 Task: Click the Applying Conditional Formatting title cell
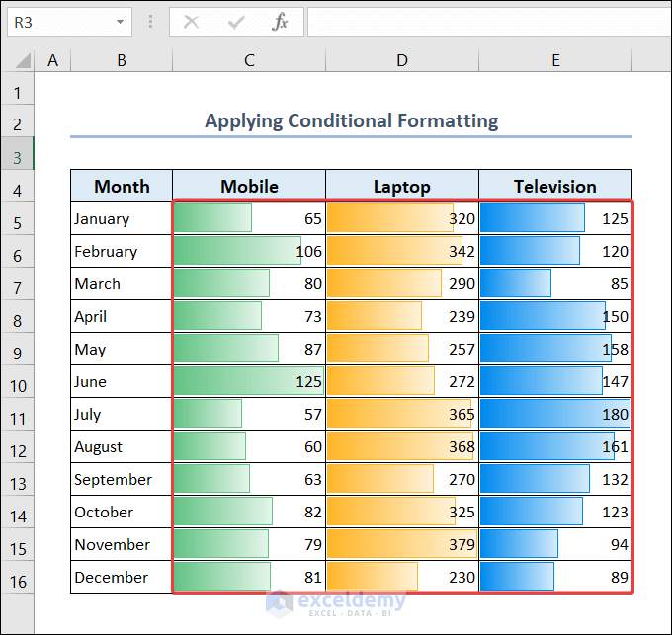(351, 121)
